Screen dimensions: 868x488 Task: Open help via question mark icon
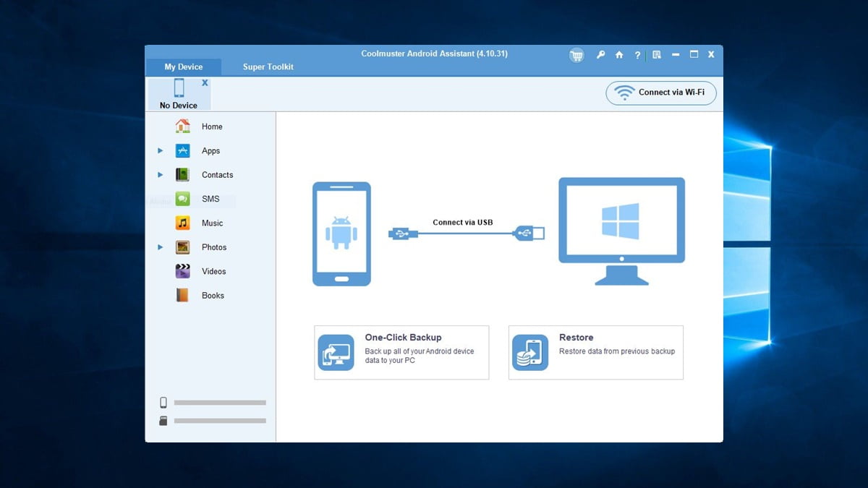click(x=637, y=55)
